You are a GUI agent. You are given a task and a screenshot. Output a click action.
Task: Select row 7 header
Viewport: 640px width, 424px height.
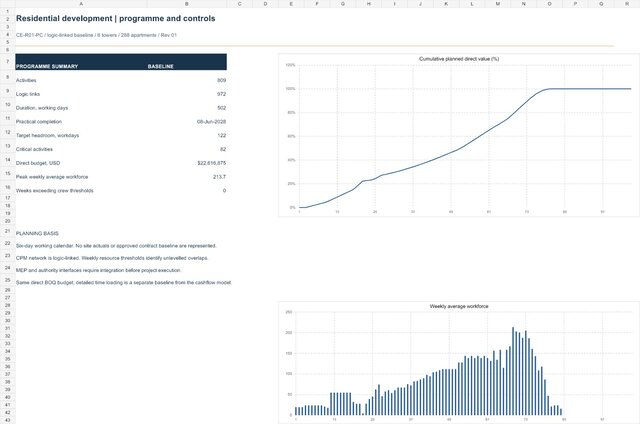point(7,62)
